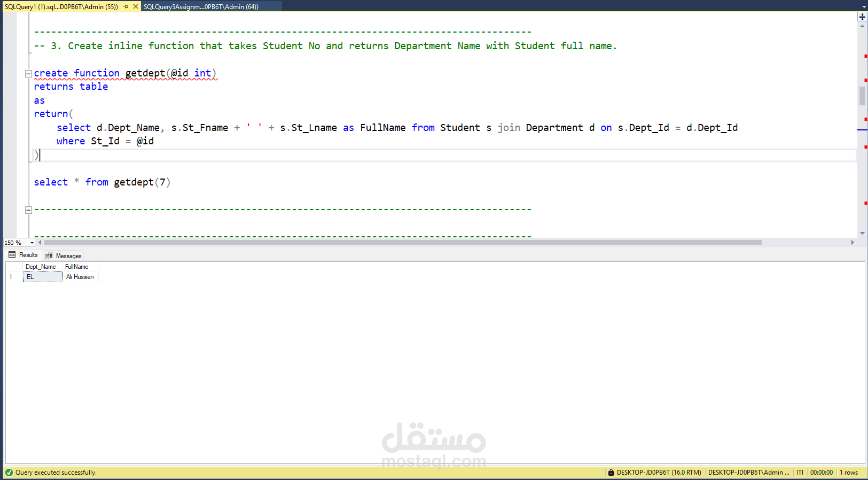Close the SQLQuery1 (1).sql tab
The width and height of the screenshot is (868, 480).
(x=135, y=7)
